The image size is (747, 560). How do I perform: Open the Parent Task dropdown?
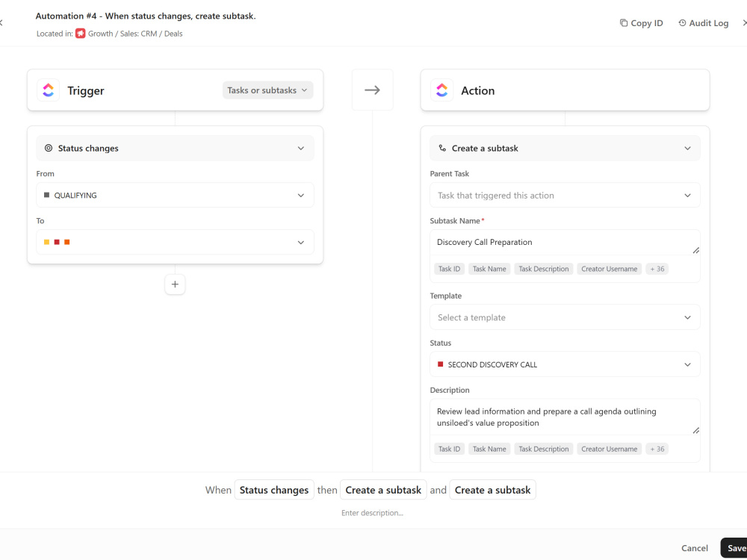coord(565,195)
